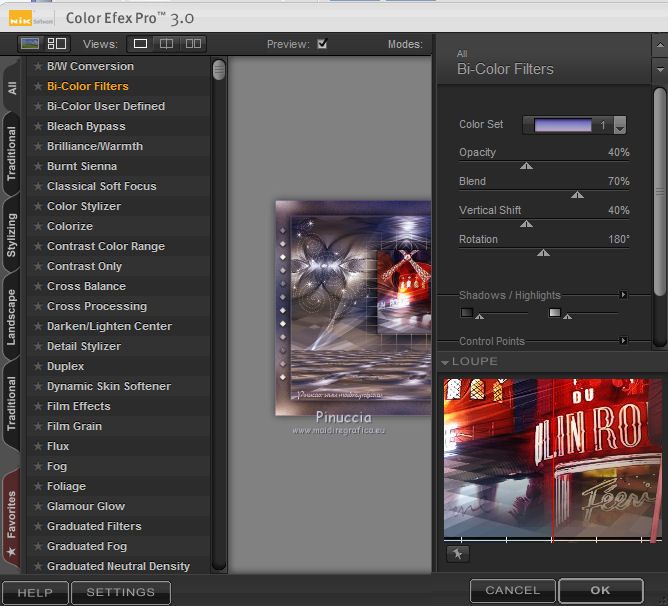The image size is (668, 606).
Task: Toggle the Preview checkbox
Action: 322,44
